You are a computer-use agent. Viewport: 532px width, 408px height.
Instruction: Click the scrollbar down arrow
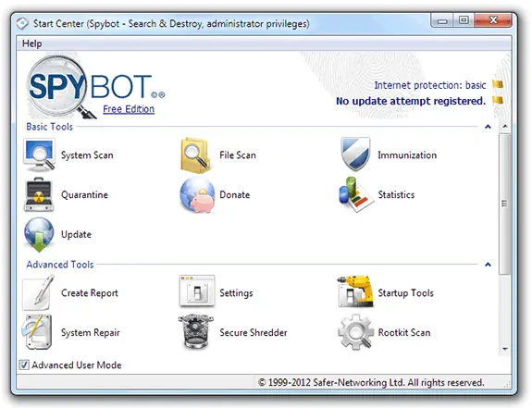[505, 349]
